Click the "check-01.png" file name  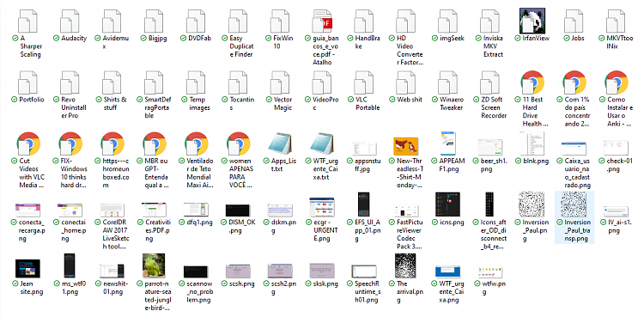click(620, 165)
